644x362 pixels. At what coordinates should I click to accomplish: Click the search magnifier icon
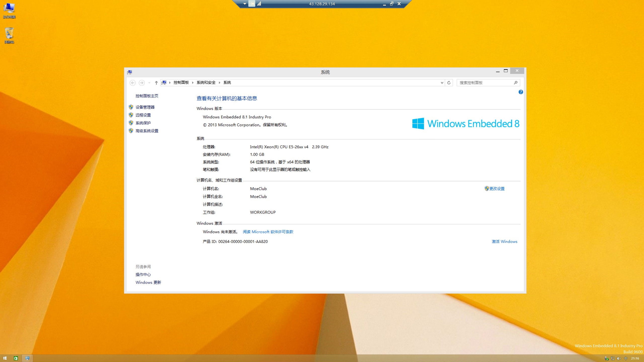click(515, 82)
